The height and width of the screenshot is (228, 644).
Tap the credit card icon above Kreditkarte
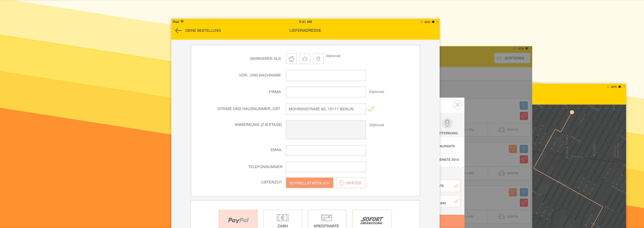pos(326,217)
